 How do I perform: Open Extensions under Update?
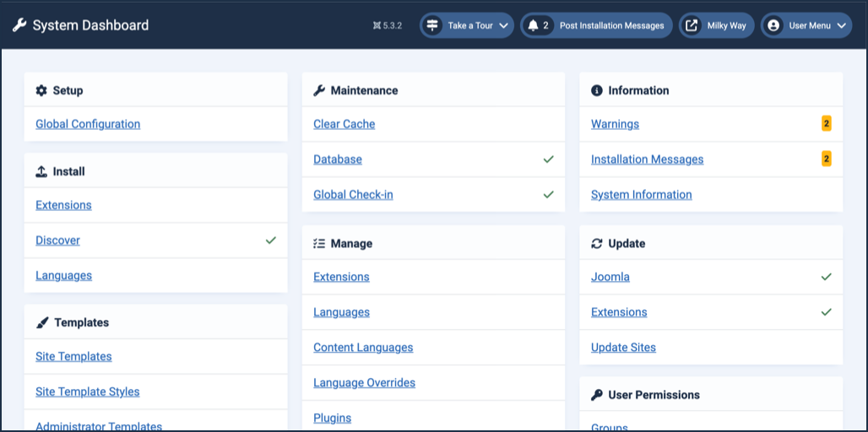(619, 312)
